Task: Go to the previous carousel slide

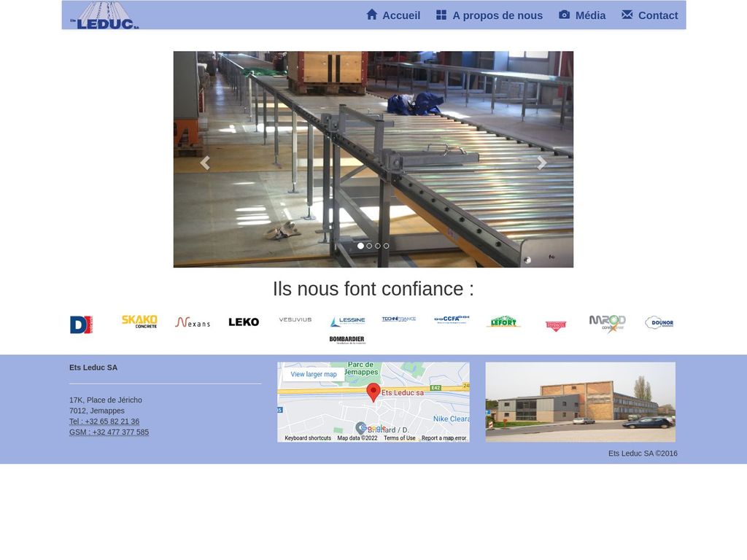Action: (205, 163)
